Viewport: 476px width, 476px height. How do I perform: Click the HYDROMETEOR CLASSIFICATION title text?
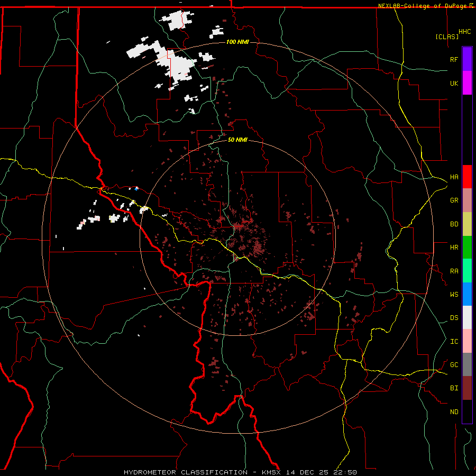tap(186, 472)
